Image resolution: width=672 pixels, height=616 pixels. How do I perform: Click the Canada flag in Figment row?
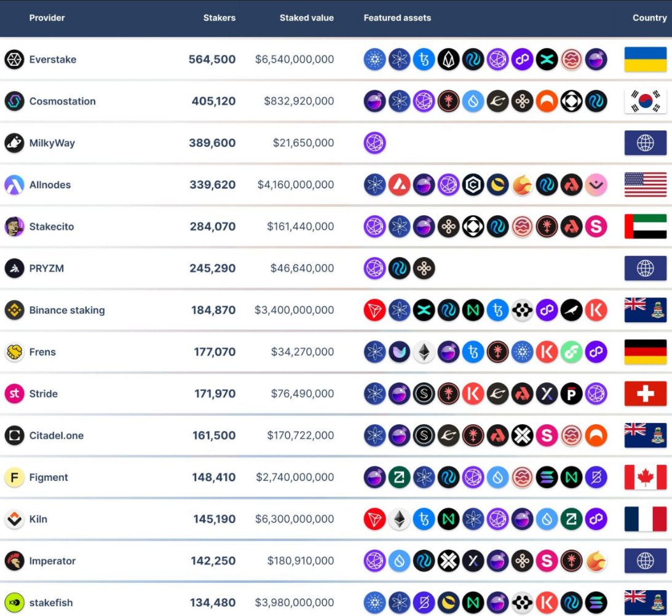pyautogui.click(x=646, y=477)
